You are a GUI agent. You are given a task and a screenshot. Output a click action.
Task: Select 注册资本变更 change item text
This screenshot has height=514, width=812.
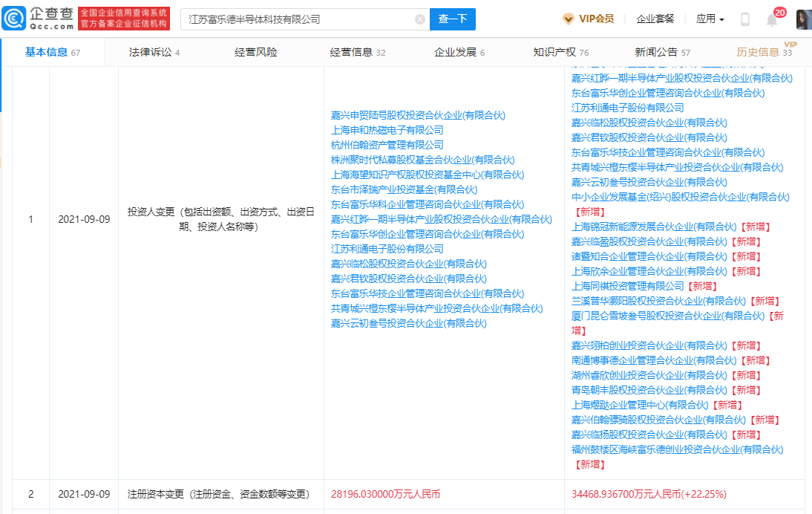218,494
